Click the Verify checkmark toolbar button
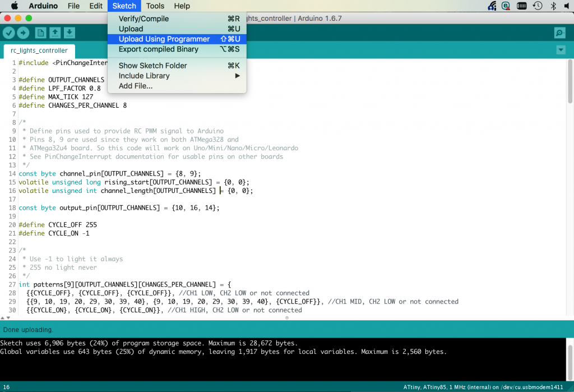The width and height of the screenshot is (574, 392). click(9, 33)
